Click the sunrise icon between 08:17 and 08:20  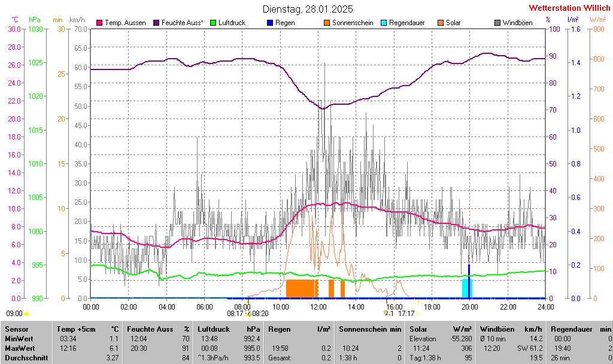248,314
